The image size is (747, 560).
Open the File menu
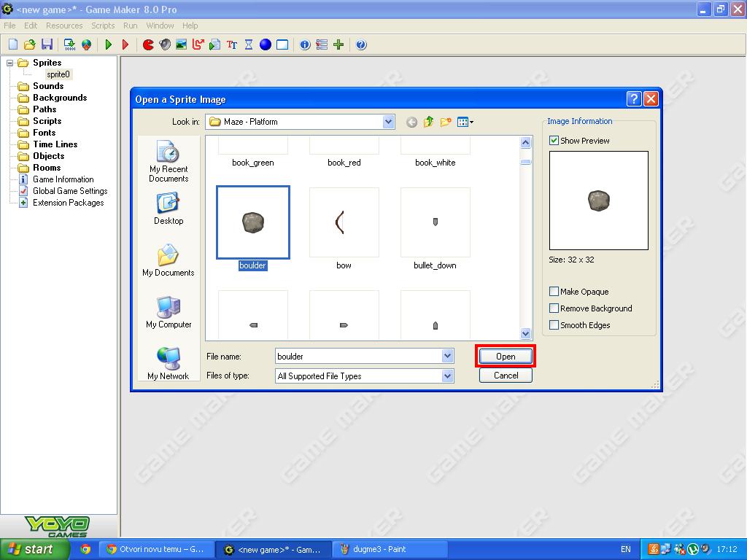(x=9, y=26)
